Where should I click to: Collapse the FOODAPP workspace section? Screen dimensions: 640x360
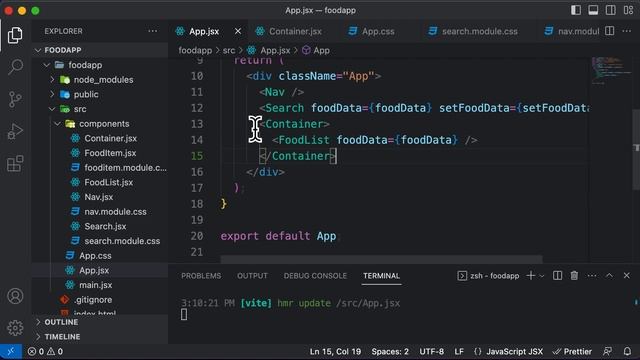click(100, 50)
